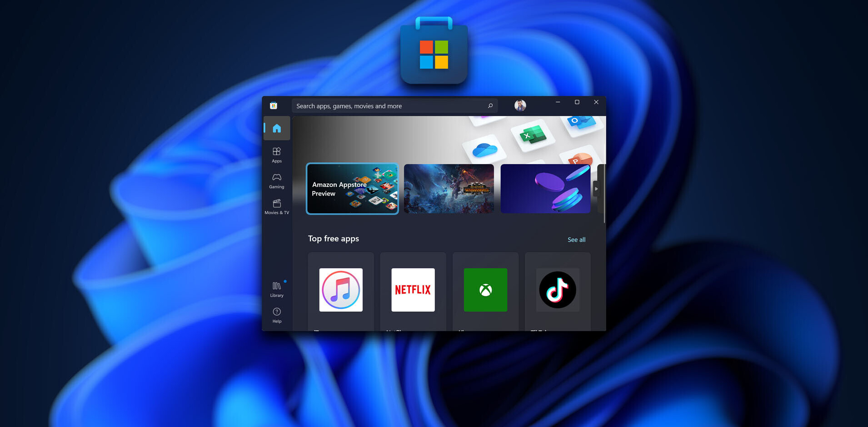
Task: Open the Apps section
Action: coord(276,155)
